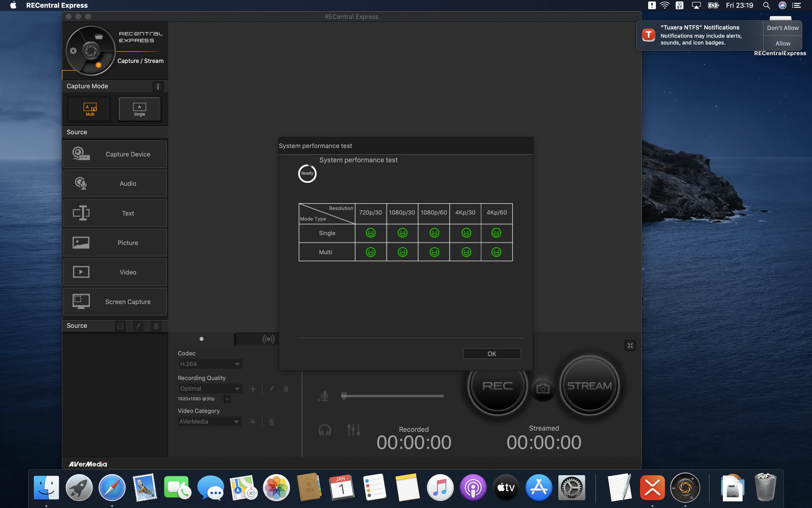Click Don't Allow on Tuxera notification

(783, 28)
